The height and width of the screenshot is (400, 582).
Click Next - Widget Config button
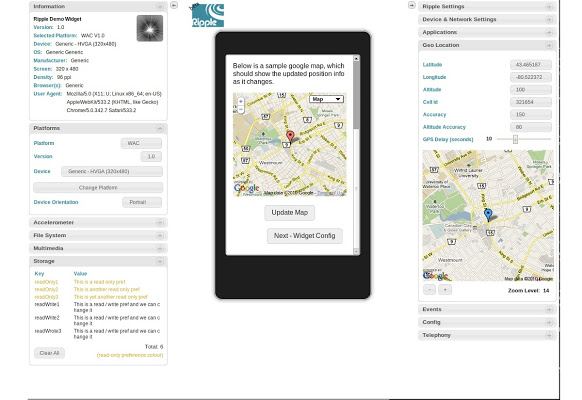click(x=305, y=236)
